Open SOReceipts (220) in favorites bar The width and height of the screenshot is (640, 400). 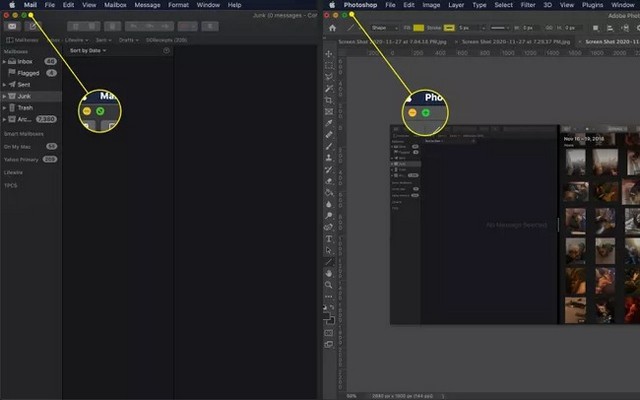point(167,40)
